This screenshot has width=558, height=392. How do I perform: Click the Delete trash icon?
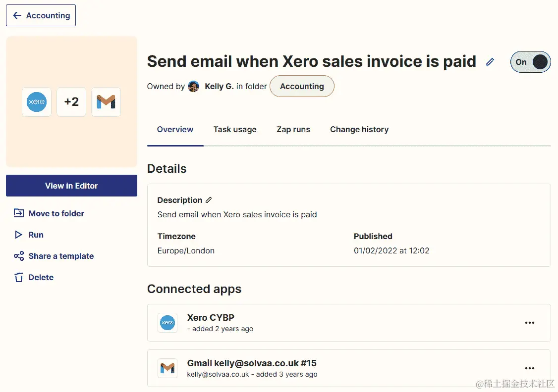pos(18,277)
